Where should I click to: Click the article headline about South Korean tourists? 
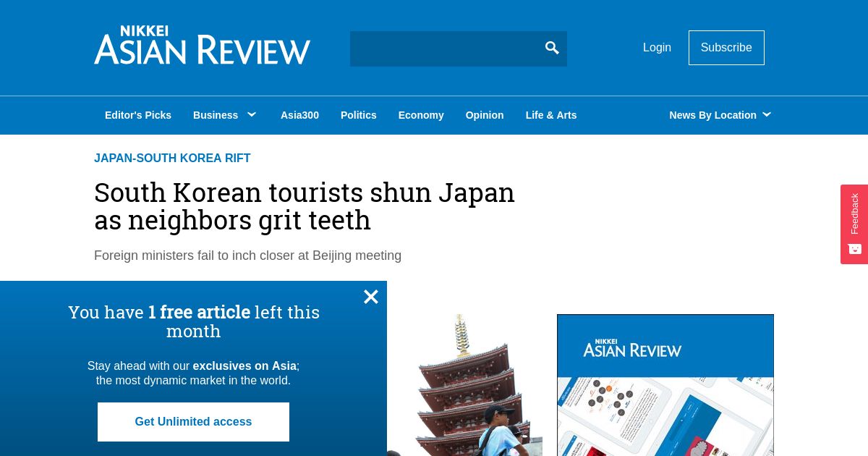[305, 206]
